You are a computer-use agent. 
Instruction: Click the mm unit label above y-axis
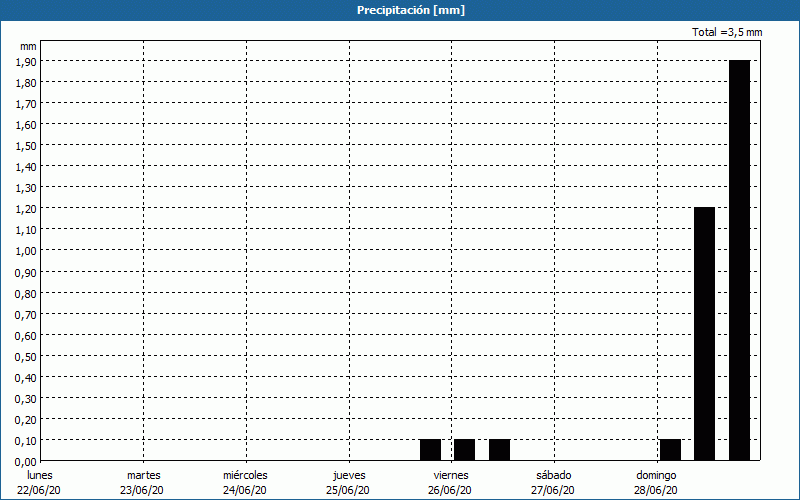29,46
